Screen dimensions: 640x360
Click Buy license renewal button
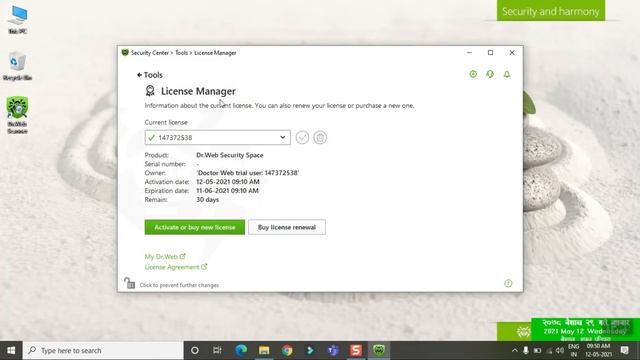[287, 227]
